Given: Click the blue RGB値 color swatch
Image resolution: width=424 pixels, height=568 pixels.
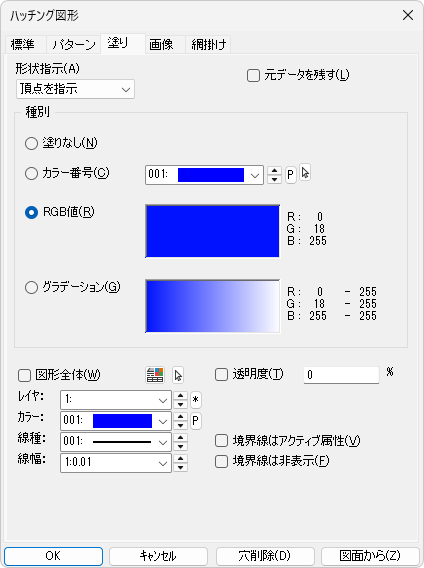Looking at the screenshot, I should pos(212,231).
